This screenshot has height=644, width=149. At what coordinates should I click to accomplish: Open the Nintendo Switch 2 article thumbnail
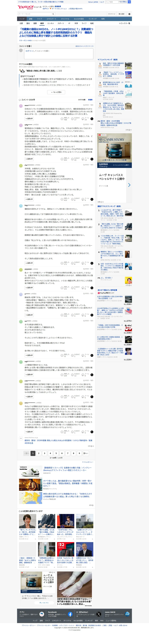(x=66, y=549)
